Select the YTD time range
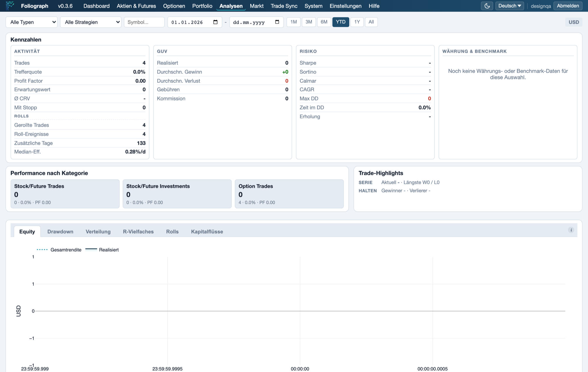Viewport: 588px width, 372px height. (341, 22)
